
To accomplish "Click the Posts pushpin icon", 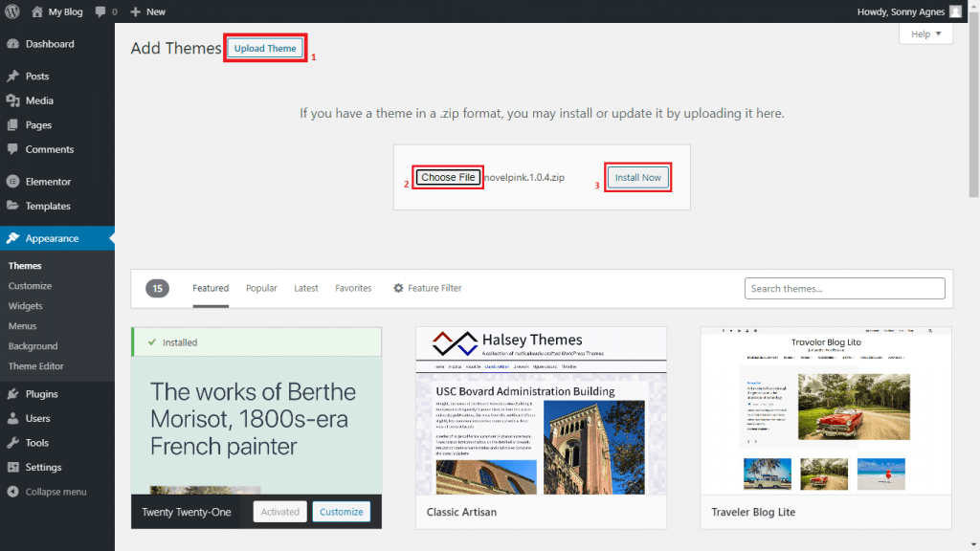I will (12, 77).
